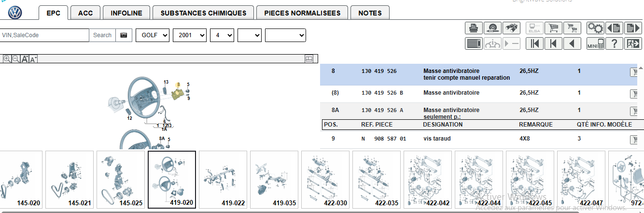Open the binoculars search tool
This screenshot has height=213, width=644.
[512, 28]
